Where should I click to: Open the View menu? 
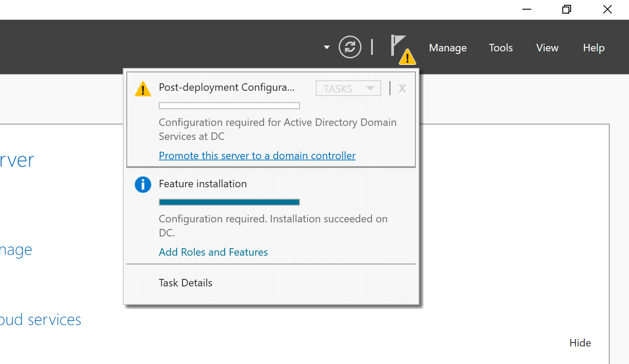(547, 47)
